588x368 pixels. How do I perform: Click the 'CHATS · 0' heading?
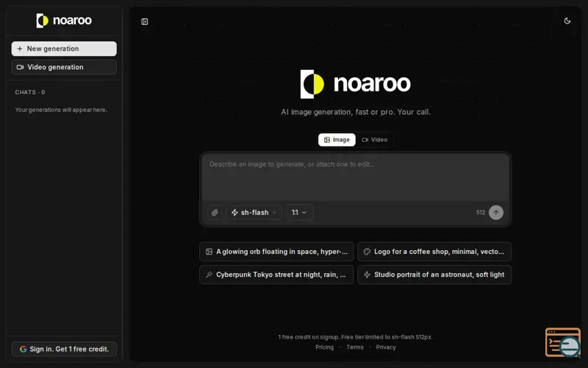tap(30, 93)
